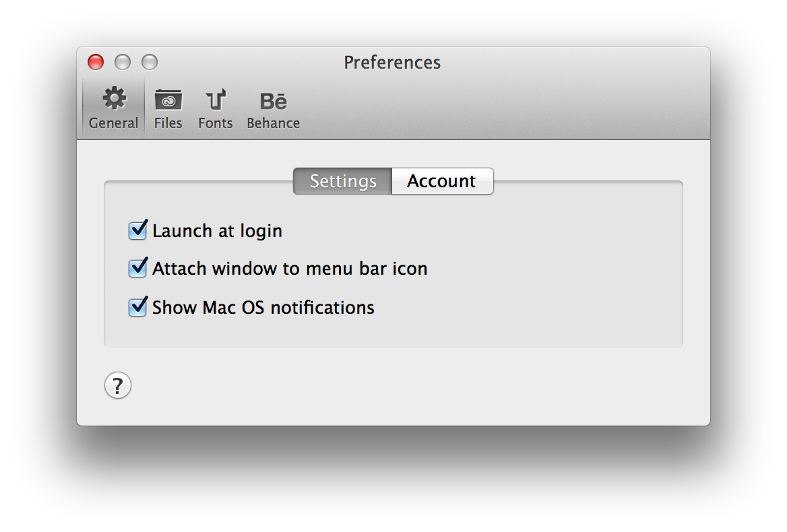The height and width of the screenshot is (532, 787).
Task: Click the "General" toolbar label
Action: (x=113, y=123)
